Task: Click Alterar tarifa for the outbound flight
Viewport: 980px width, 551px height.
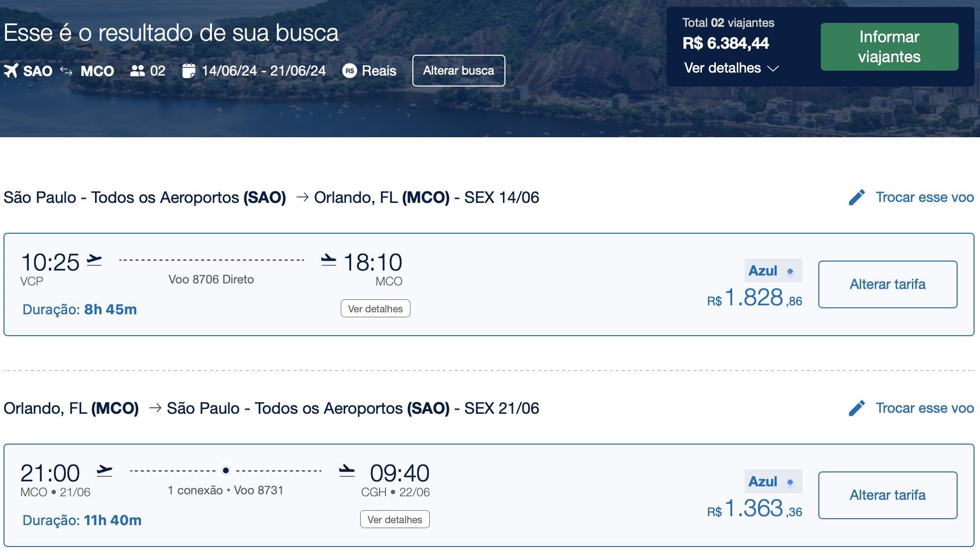Action: pos(887,284)
